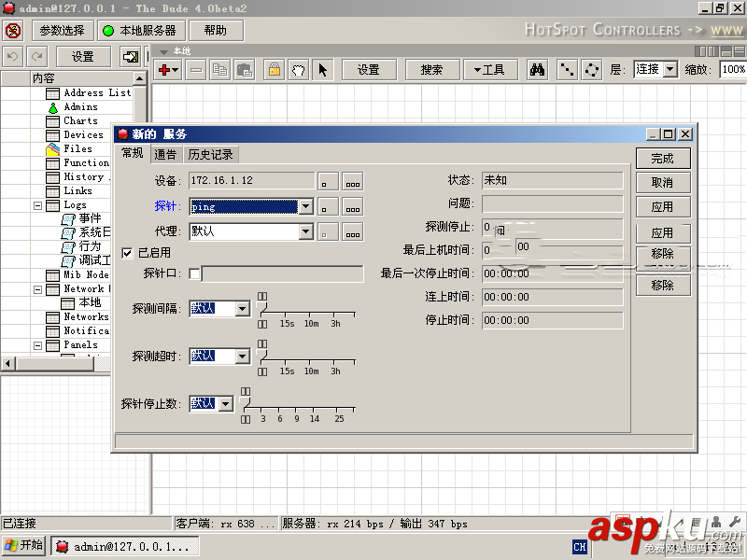Click the 搜索 toolbar button

[x=432, y=70]
